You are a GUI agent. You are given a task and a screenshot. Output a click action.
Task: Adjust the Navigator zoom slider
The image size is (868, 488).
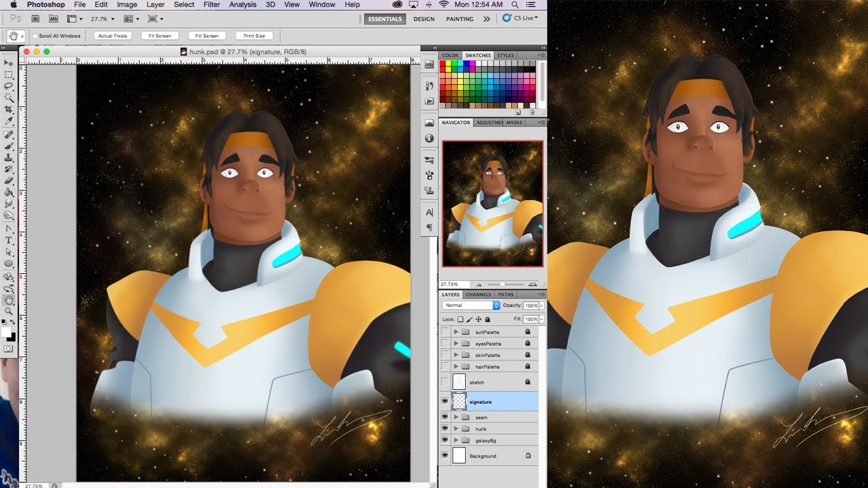502,285
